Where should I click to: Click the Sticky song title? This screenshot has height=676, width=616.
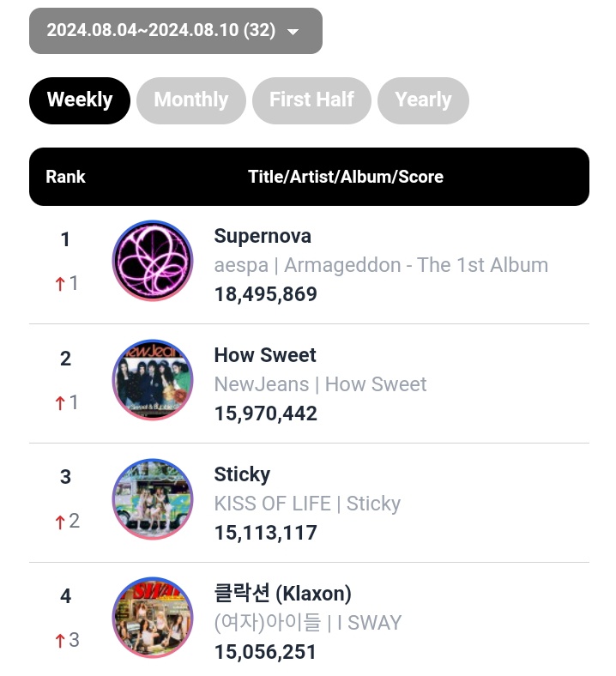pos(242,474)
